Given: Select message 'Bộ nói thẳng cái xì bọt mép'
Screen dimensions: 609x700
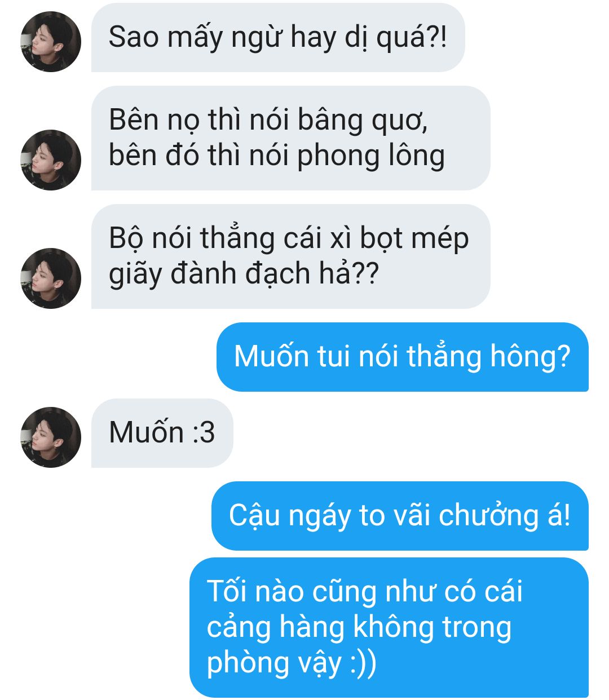Looking at the screenshot, I should [x=291, y=256].
